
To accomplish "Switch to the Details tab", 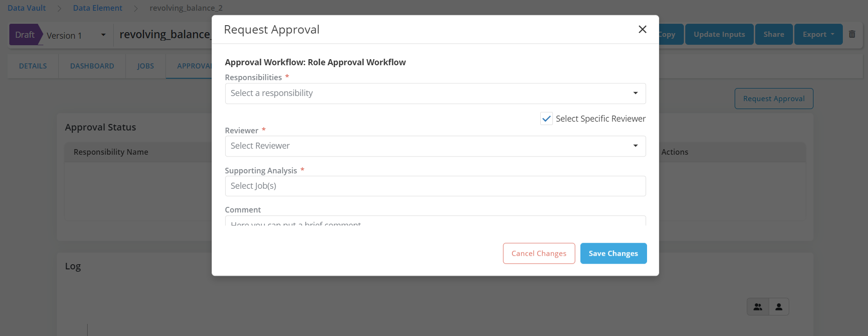I will 33,66.
